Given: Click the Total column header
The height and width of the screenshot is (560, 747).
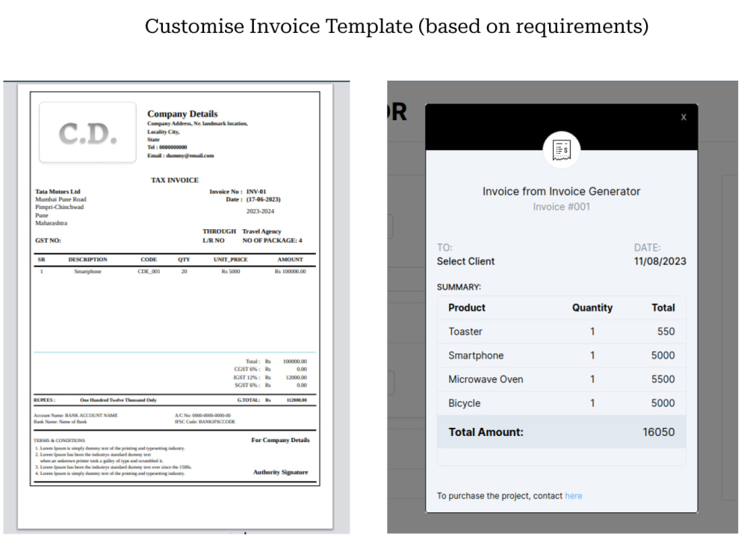Looking at the screenshot, I should point(663,308).
